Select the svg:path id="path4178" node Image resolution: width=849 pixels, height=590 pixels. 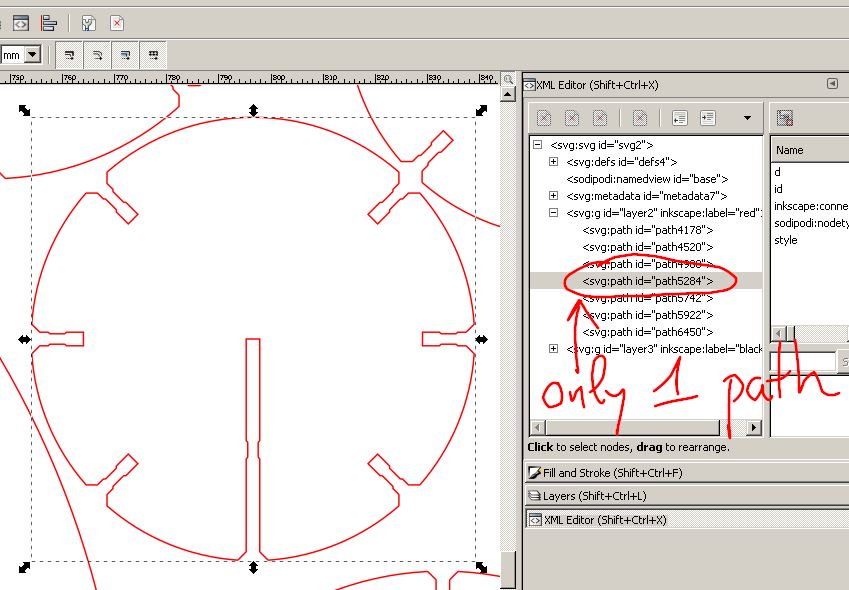point(648,230)
